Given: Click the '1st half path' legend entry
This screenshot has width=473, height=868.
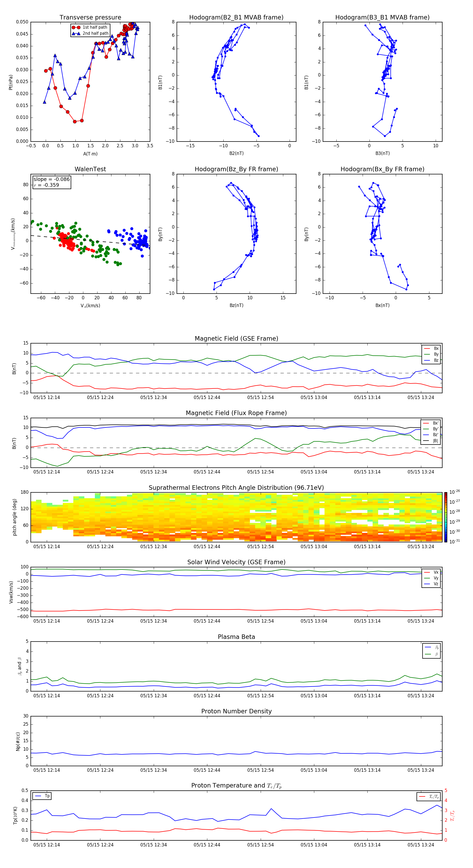Looking at the screenshot, I should click(90, 27).
